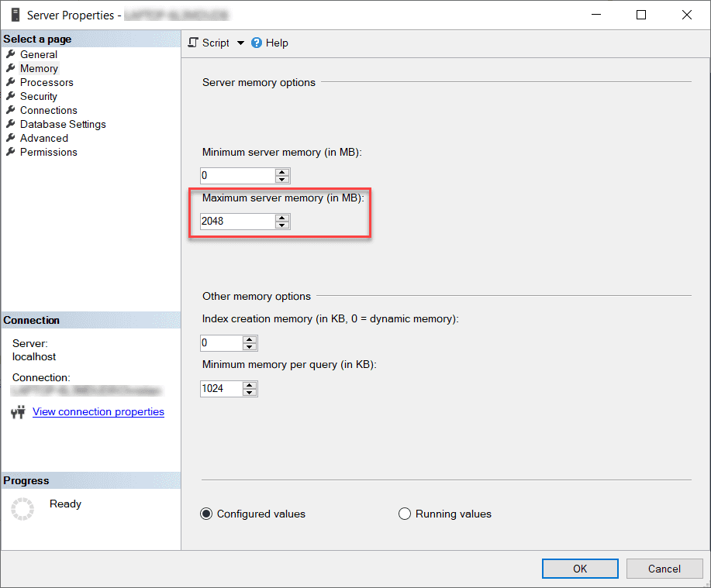The height and width of the screenshot is (588, 711).
Task: Click the Maximum server memory input field
Action: [x=236, y=222]
